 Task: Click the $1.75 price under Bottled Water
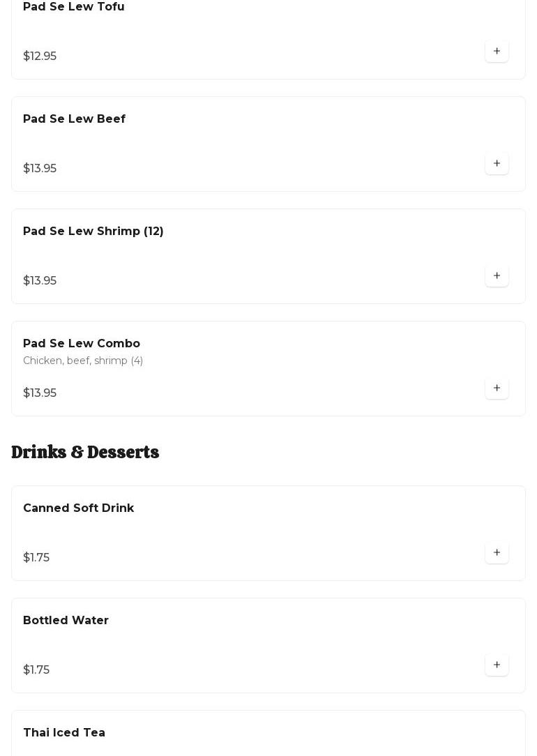pos(36,670)
